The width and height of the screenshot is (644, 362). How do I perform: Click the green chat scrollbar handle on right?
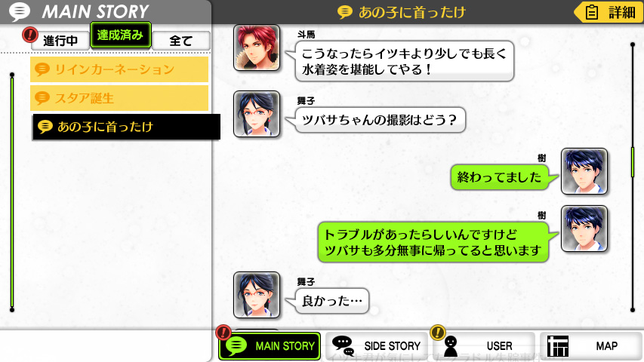point(633,162)
